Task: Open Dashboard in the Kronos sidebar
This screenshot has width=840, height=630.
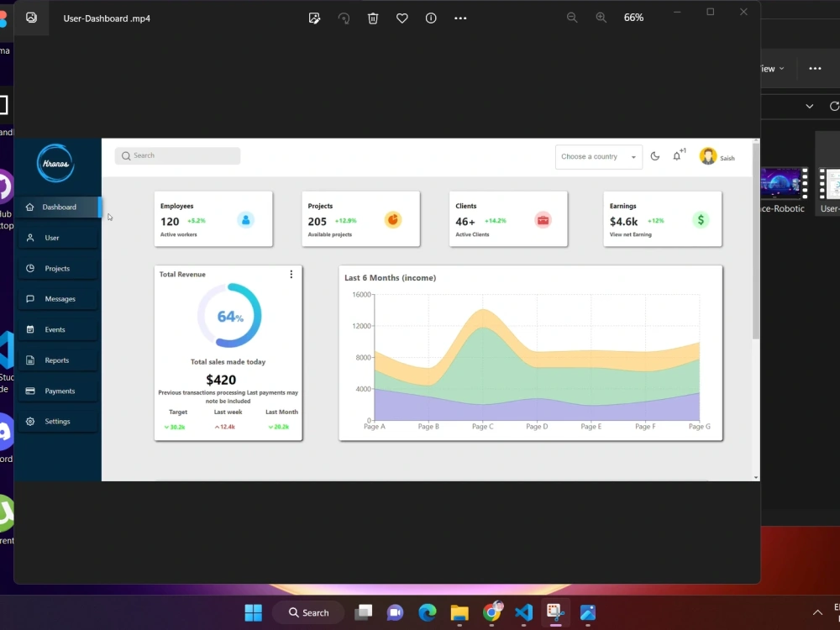Action: [x=59, y=207]
